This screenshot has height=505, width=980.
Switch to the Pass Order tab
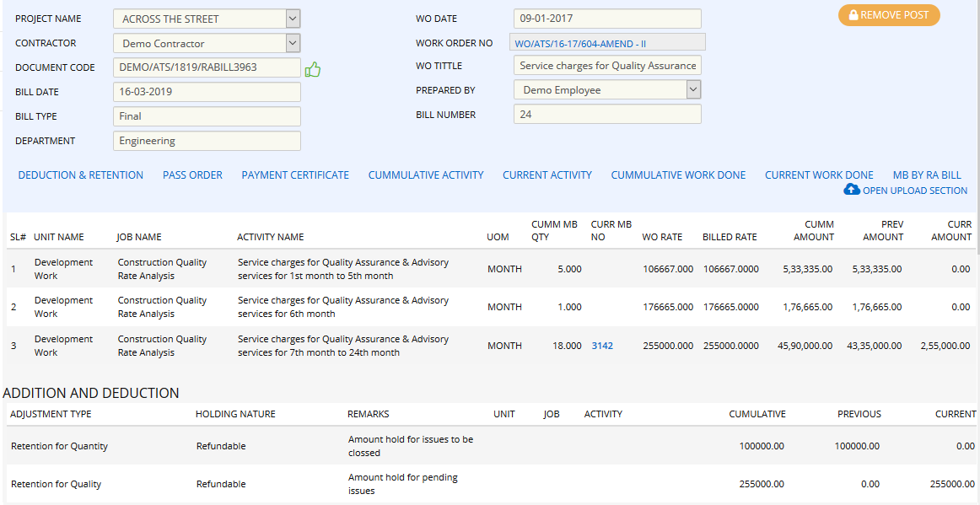[192, 175]
